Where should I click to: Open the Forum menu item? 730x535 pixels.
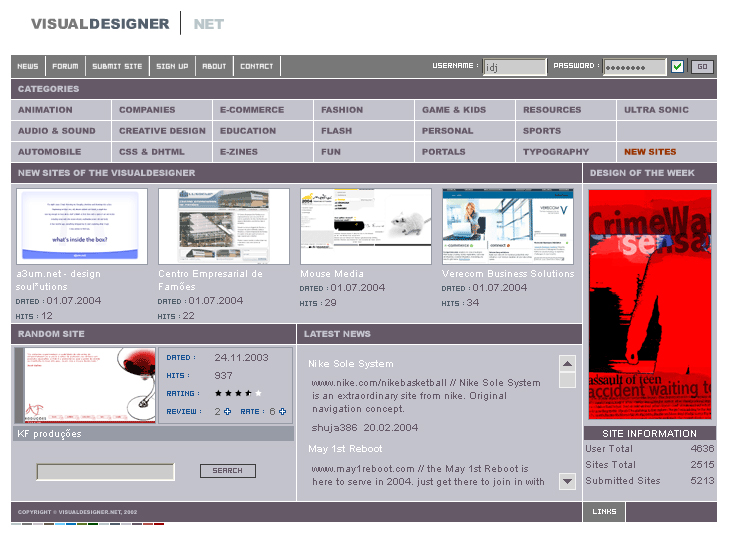(x=65, y=67)
